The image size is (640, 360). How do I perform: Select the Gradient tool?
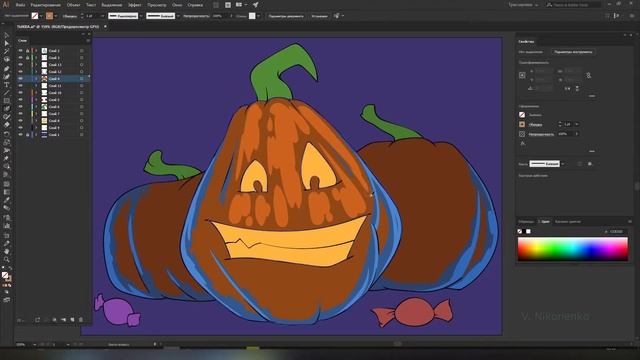(x=7, y=192)
